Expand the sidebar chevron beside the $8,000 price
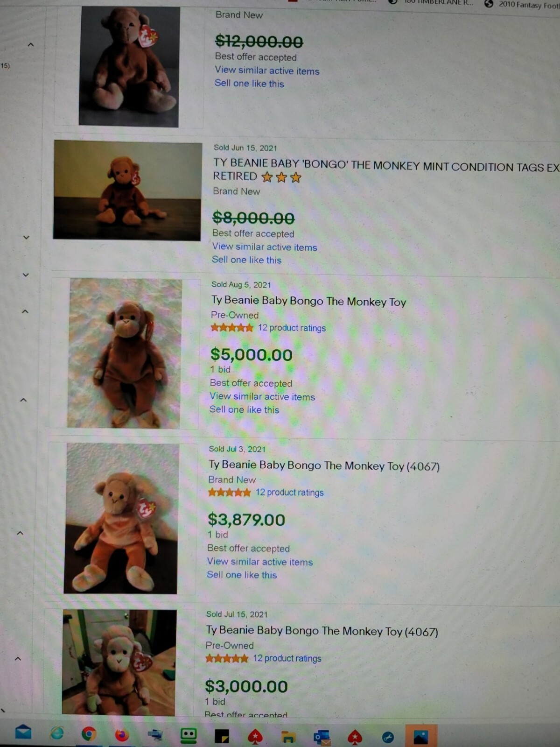Image resolution: width=560 pixels, height=747 pixels. [27, 237]
